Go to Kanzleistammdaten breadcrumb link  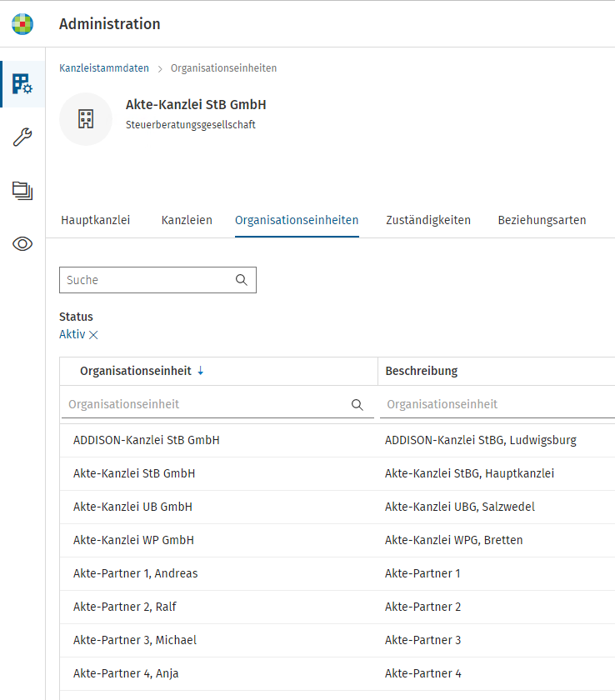click(104, 67)
